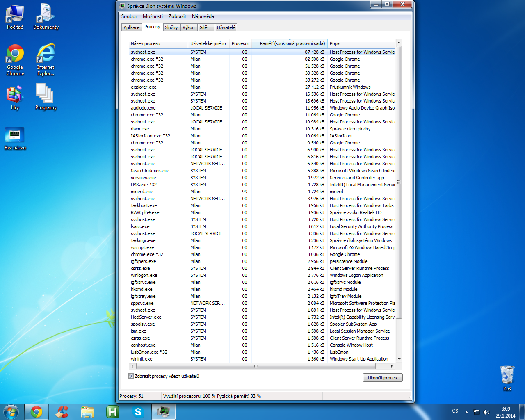
Task: Switch to the Výkon tab
Action: coord(189,27)
